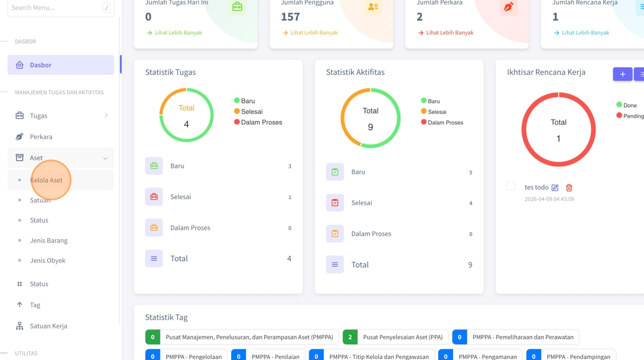Screen dimensions: 644x360
Task: Click the Total list icon in Statistik Aktifitas
Action: click(x=335, y=265)
